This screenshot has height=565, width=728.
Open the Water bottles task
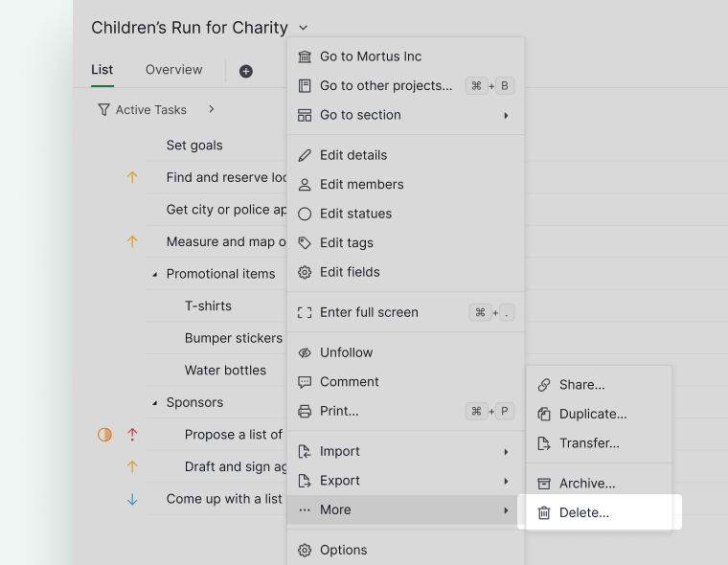coord(225,371)
